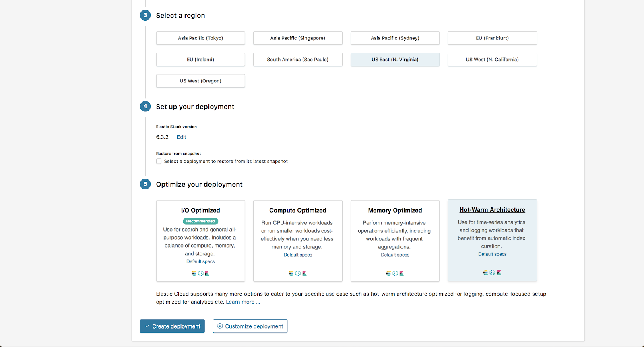Click the Elastic Stack version label

click(x=176, y=127)
